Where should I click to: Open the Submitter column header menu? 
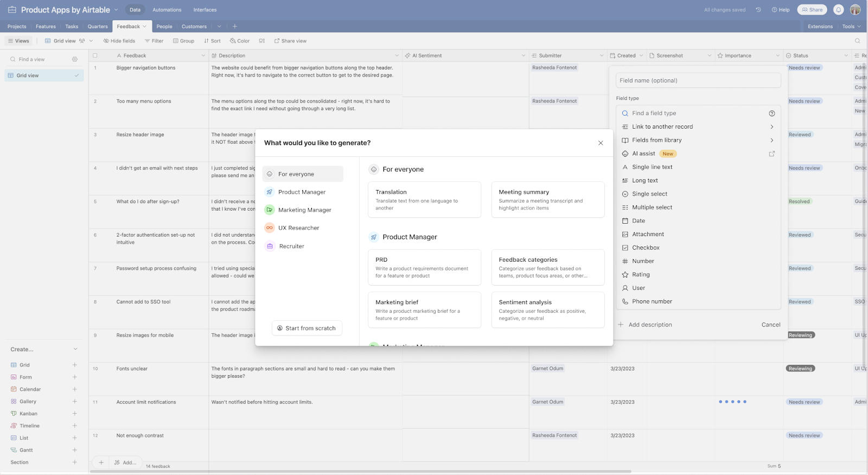point(602,55)
